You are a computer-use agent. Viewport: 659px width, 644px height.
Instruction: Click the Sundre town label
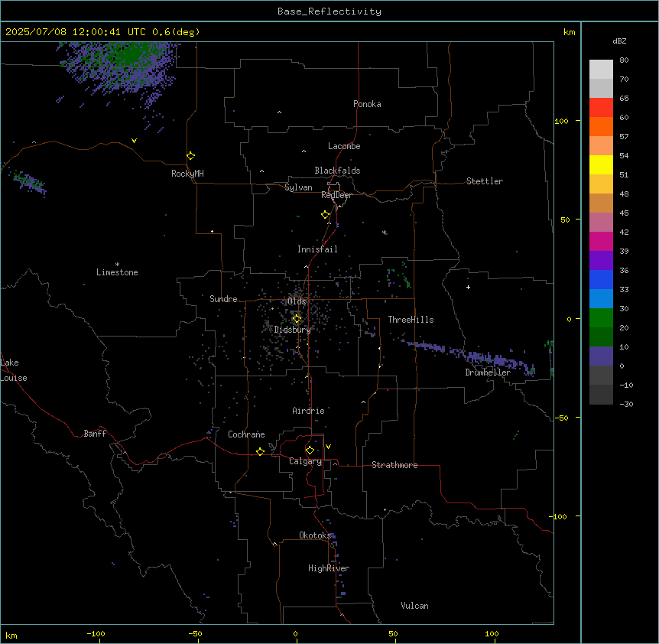point(223,299)
